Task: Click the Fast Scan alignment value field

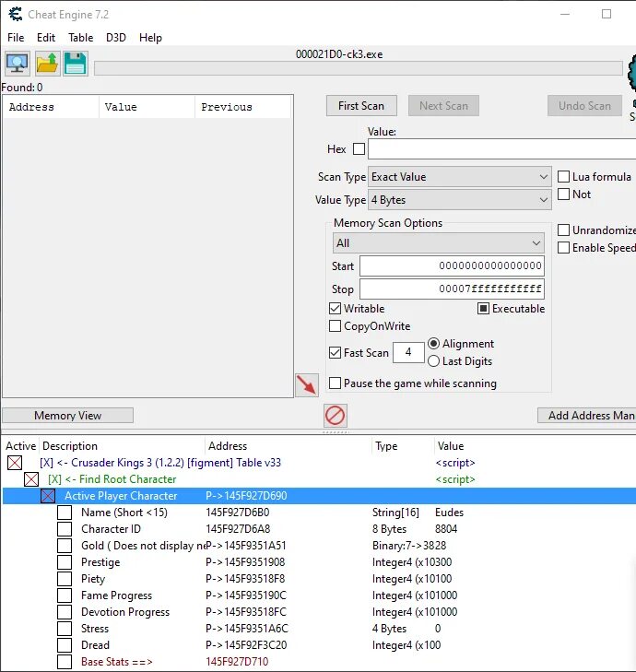Action: (x=408, y=352)
